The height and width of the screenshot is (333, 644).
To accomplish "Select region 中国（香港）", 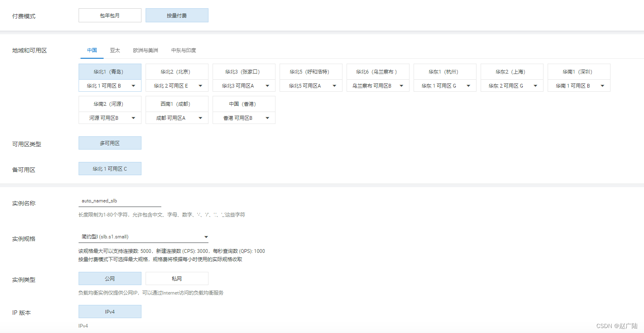I will [244, 104].
